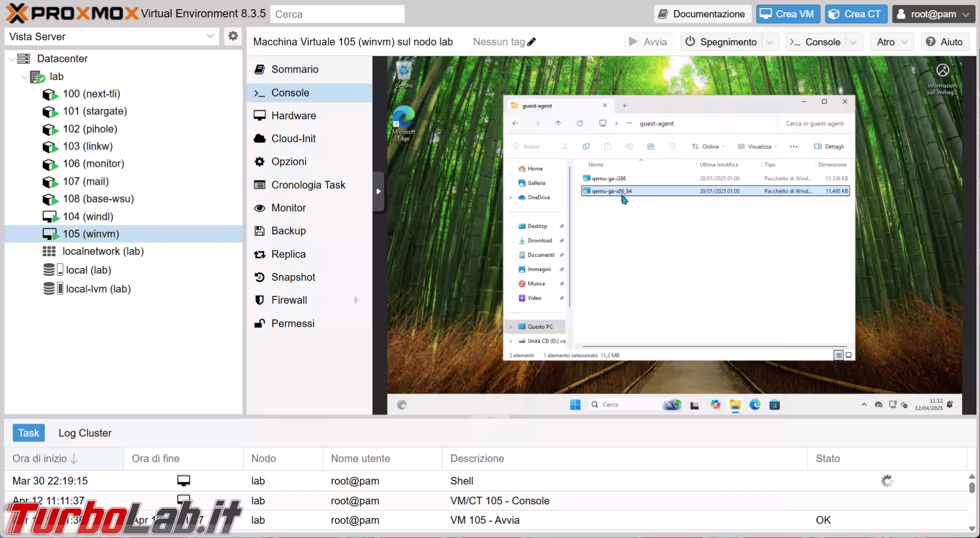980x538 pixels.
Task: Open the Vista Server view dropdown
Action: (210, 36)
